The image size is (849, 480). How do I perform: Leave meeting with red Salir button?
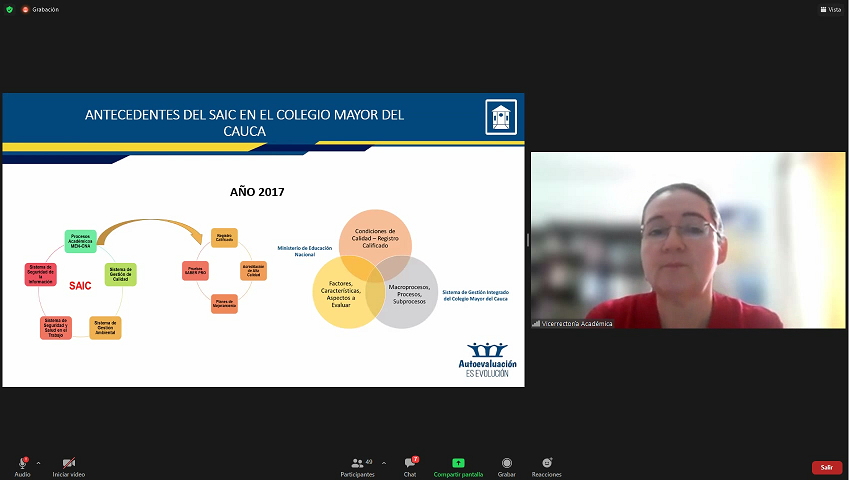tap(827, 468)
